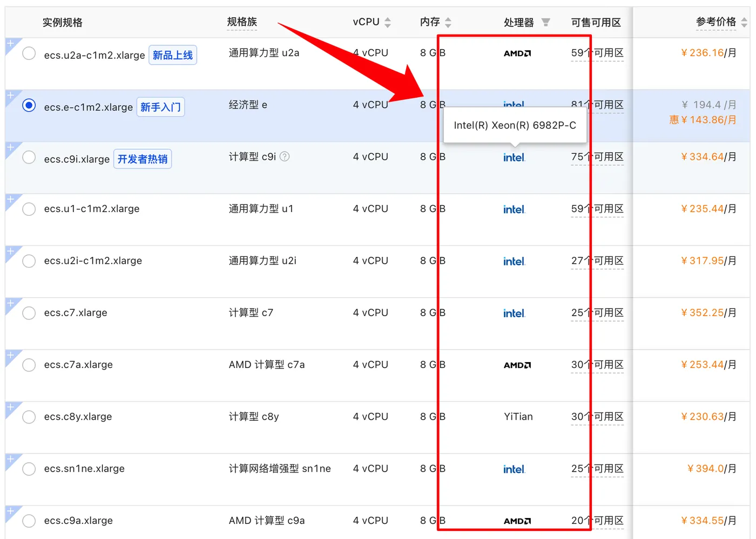Choose the ecs.u1-c1m2.xlarge instance radio
This screenshot has height=539, width=756.
(x=29, y=209)
